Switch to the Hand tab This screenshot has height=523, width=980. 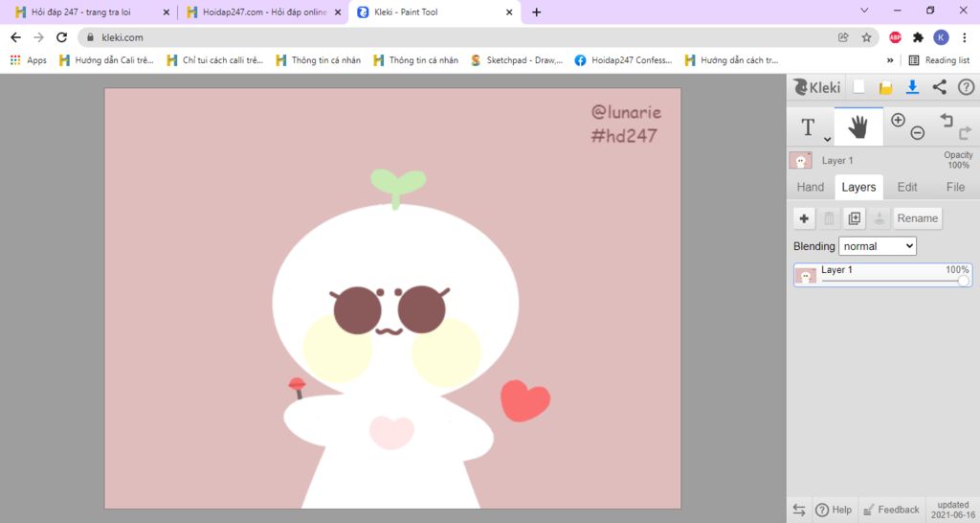coord(810,187)
